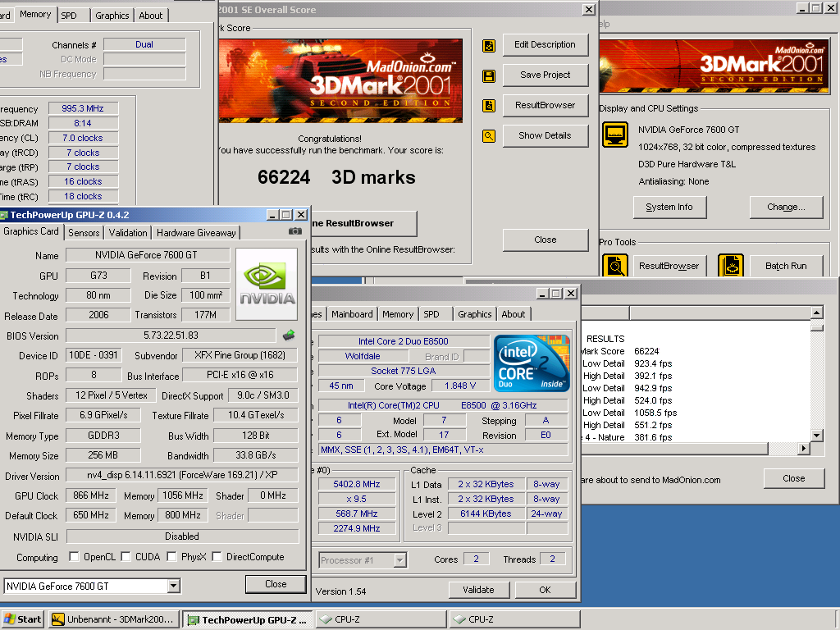Click the BIOS save chip icon in GPU-Z
Viewport: 840px width, 630px height.
pos(289,336)
